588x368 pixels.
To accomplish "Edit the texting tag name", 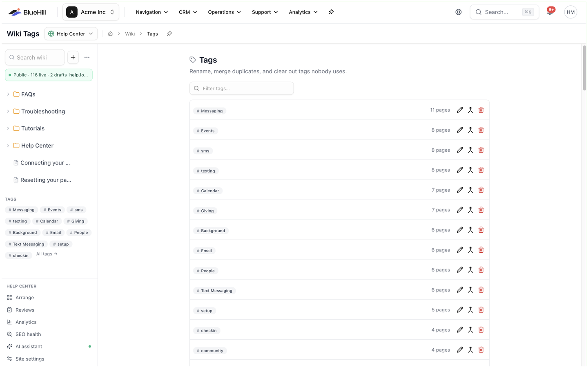I will [x=460, y=170].
